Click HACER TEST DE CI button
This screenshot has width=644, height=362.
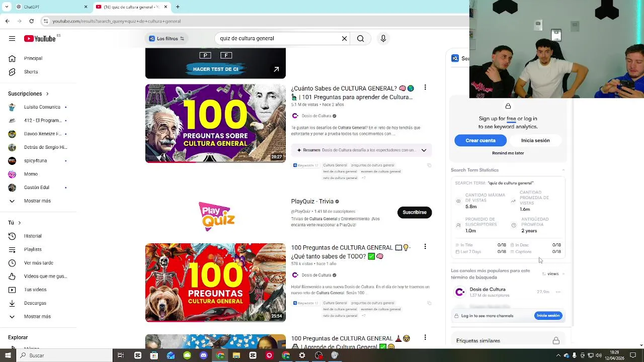pos(215,69)
